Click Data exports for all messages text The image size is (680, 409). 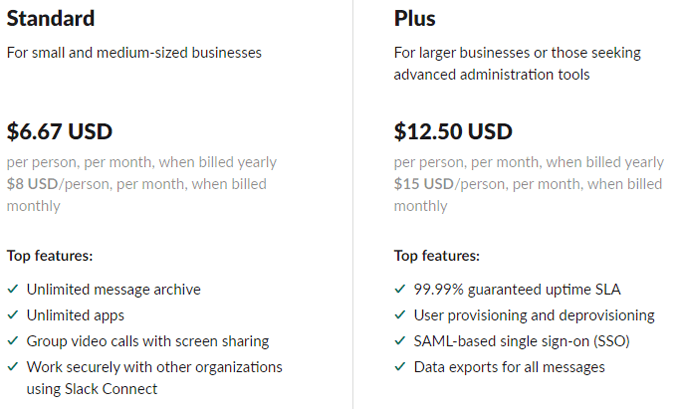coord(509,368)
